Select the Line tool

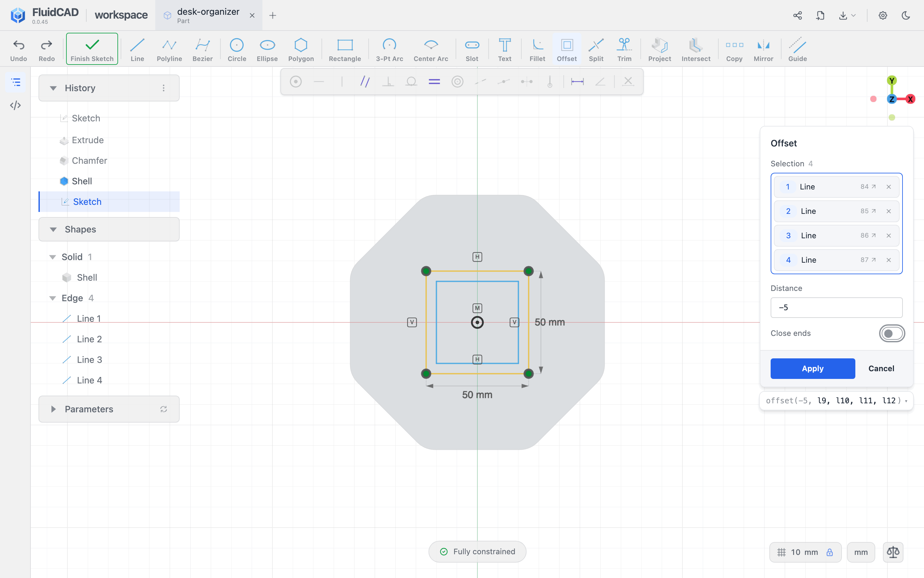[x=137, y=50]
